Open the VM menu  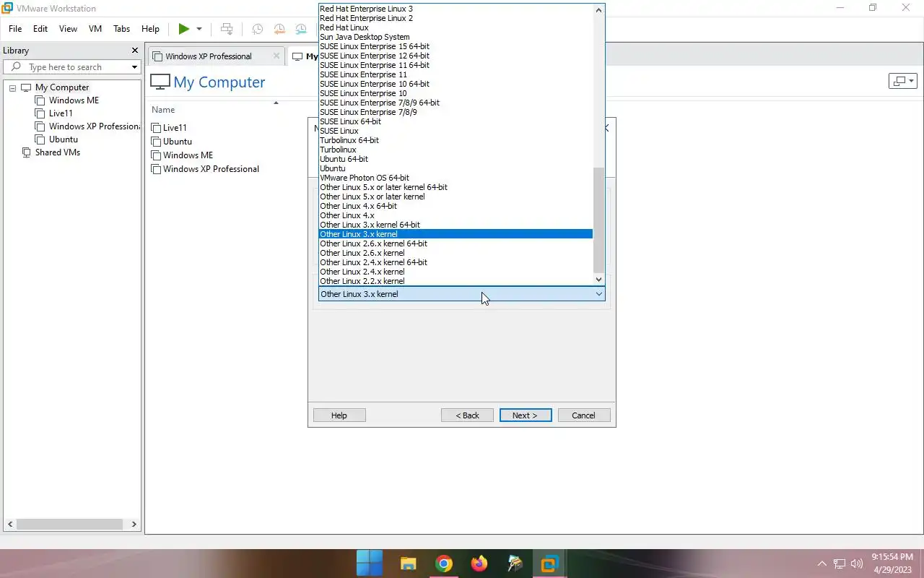[x=95, y=29]
